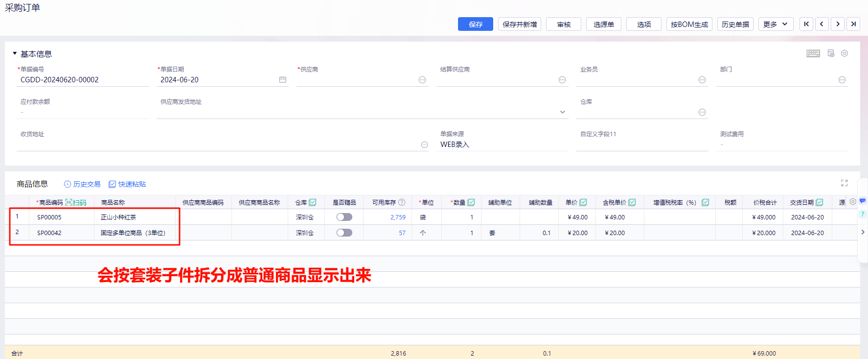Image resolution: width=868 pixels, height=359 pixels.
Task: Go to the next record arrow
Action: coord(838,24)
